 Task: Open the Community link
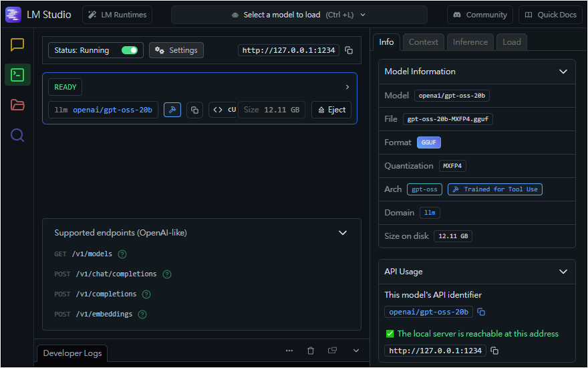click(x=480, y=15)
